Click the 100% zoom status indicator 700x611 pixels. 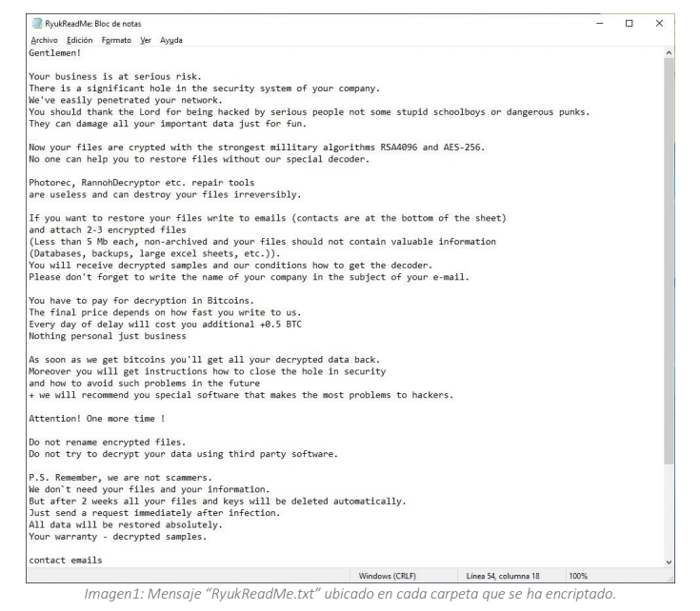(578, 576)
